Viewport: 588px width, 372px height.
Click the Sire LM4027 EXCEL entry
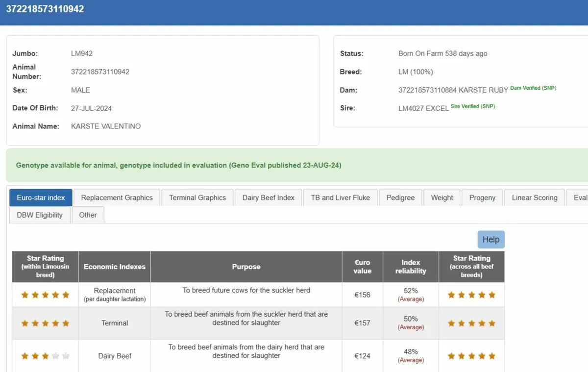point(423,108)
